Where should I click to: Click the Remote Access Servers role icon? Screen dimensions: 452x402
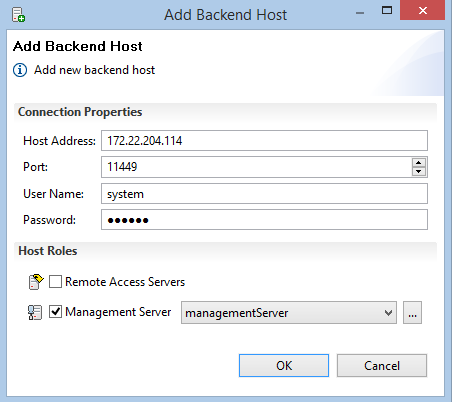point(36,282)
